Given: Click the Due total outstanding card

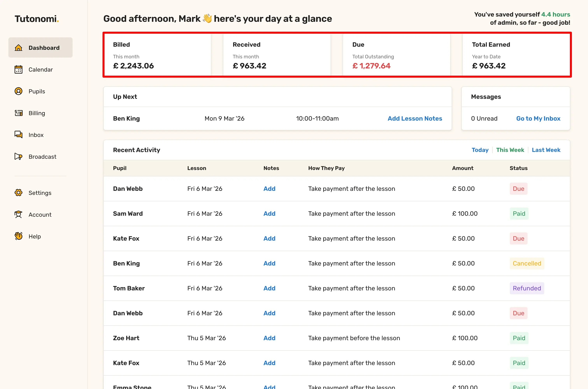Looking at the screenshot, I should [396, 55].
